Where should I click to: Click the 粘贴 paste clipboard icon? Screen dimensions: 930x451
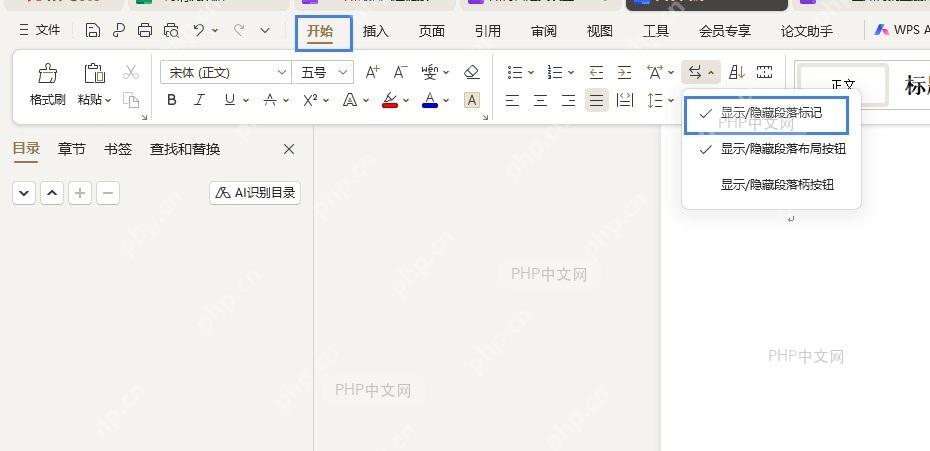(94, 74)
